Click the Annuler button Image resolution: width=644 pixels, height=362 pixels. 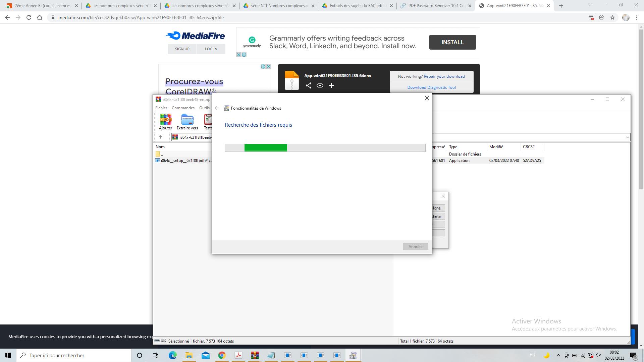[x=415, y=246]
